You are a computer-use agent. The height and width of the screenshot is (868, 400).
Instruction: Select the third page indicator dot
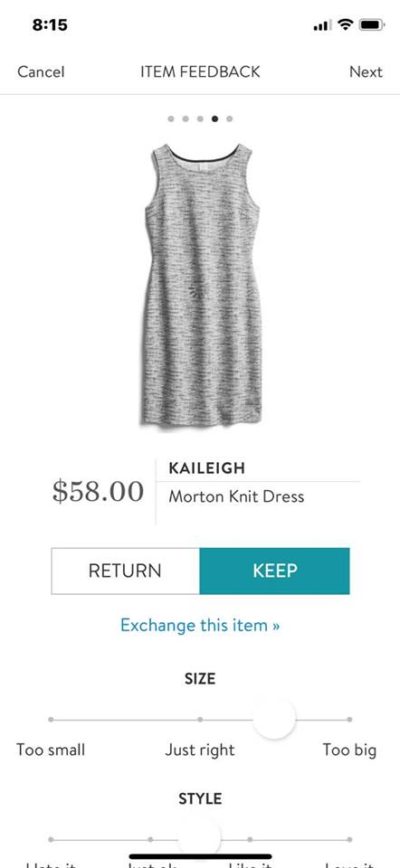pos(200,118)
